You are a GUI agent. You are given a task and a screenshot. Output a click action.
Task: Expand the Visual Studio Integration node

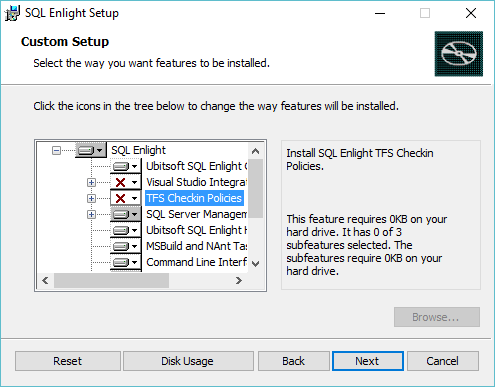pos(91,182)
